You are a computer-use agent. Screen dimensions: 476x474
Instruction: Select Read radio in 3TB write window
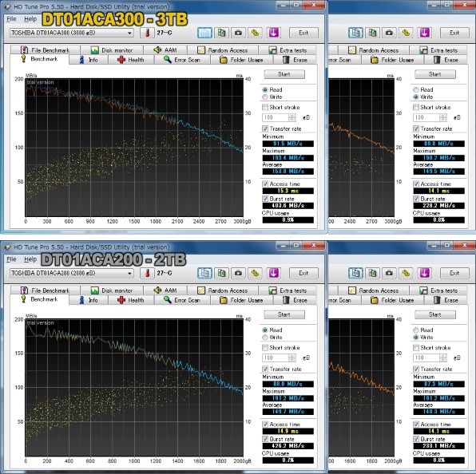(x=416, y=89)
